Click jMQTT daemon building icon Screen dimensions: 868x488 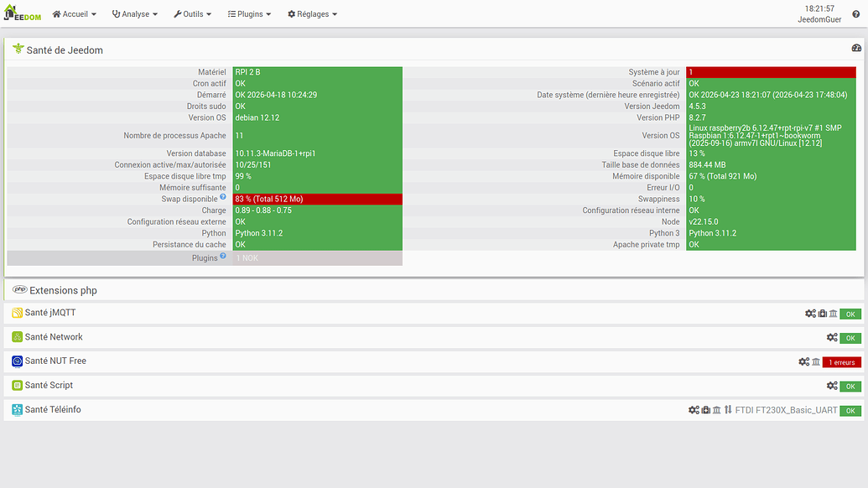833,314
